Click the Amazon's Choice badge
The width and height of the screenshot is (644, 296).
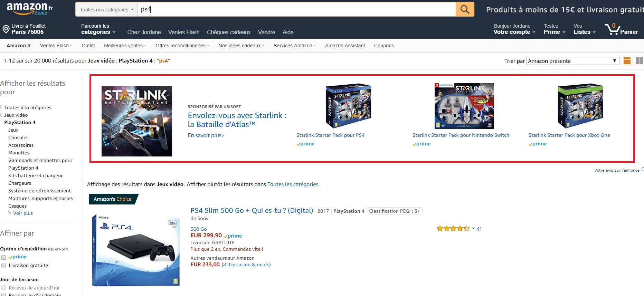tap(112, 199)
